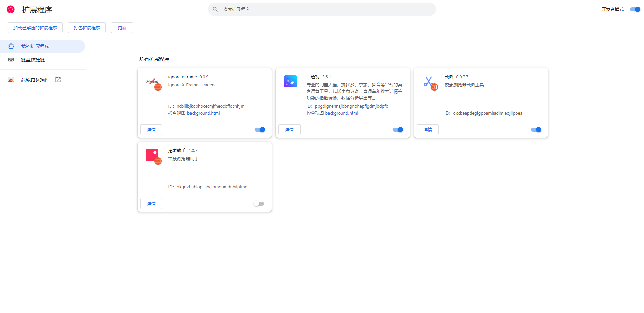Screen dimensions: 644x313
Task: Click the keyboard icon for 键盘快捷键
Action: click(x=11, y=60)
